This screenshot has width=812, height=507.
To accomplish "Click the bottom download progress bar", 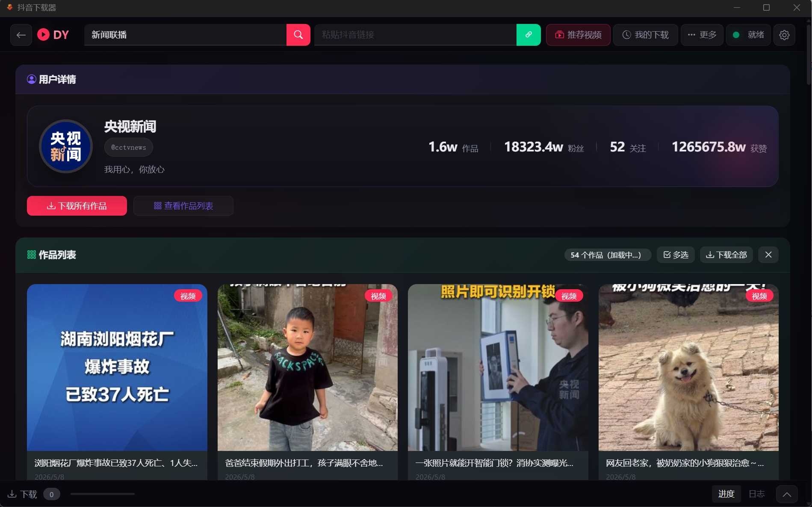I will 103,494.
